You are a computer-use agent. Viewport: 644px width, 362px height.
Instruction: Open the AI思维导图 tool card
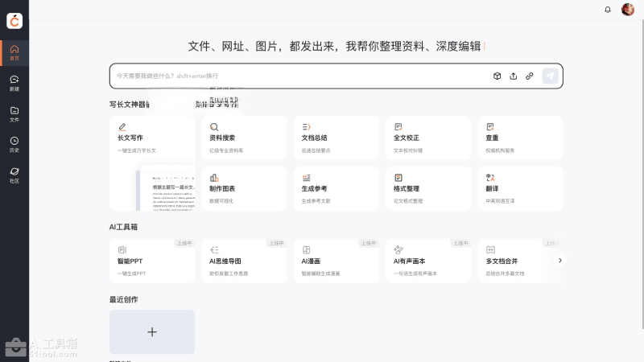(x=244, y=261)
